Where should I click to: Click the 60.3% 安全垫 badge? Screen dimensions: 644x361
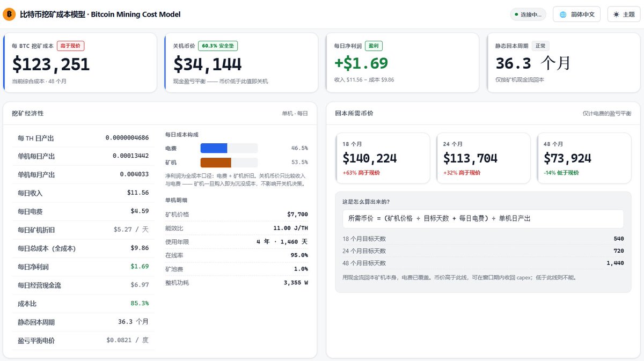tap(218, 46)
